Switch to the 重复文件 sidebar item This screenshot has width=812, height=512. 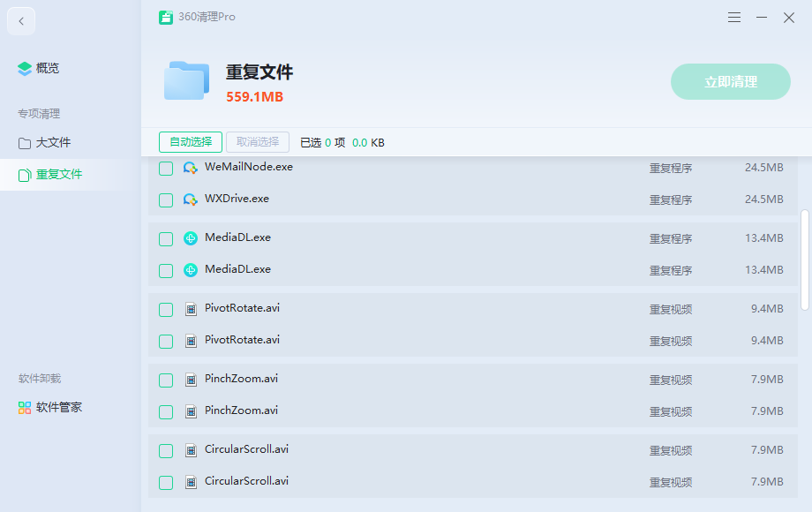(x=58, y=175)
